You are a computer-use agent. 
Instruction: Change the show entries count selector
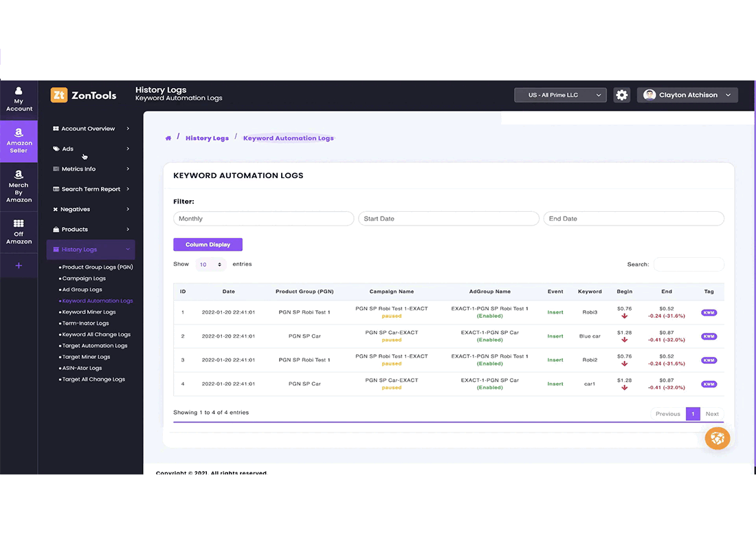click(x=210, y=264)
